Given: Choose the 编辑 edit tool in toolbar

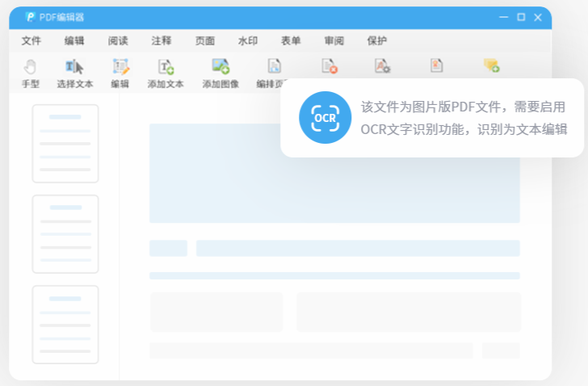Looking at the screenshot, I should coord(120,73).
